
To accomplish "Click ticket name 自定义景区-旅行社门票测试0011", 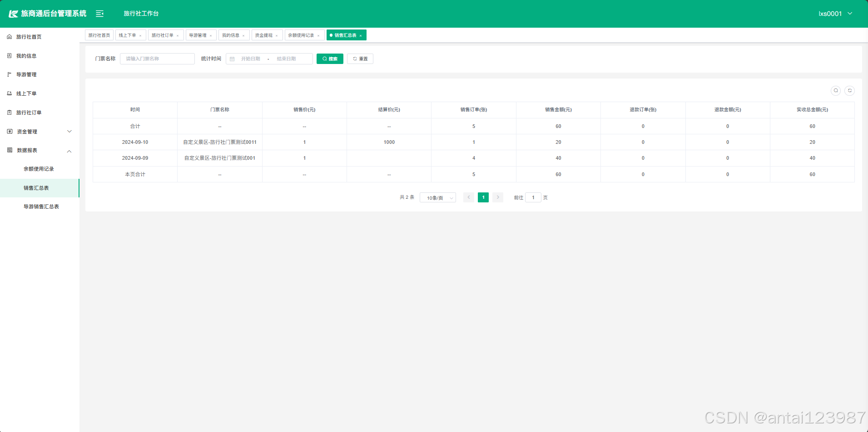I will (x=220, y=142).
